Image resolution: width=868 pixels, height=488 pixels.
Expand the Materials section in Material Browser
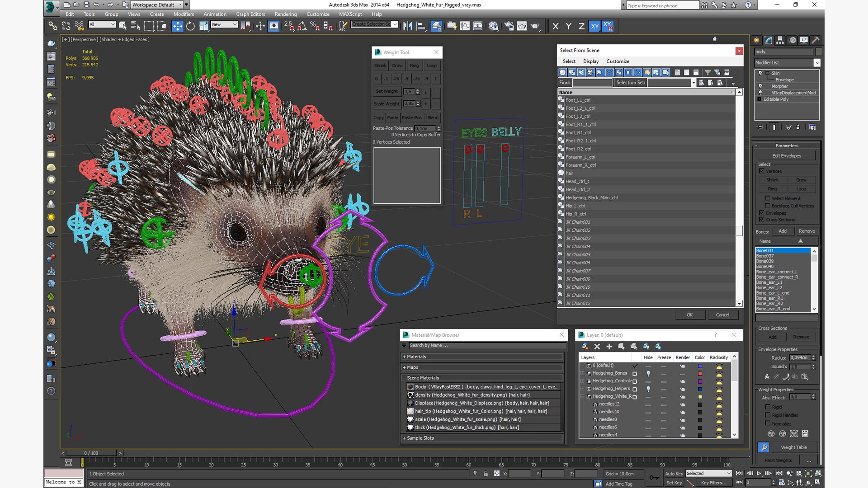tap(483, 357)
